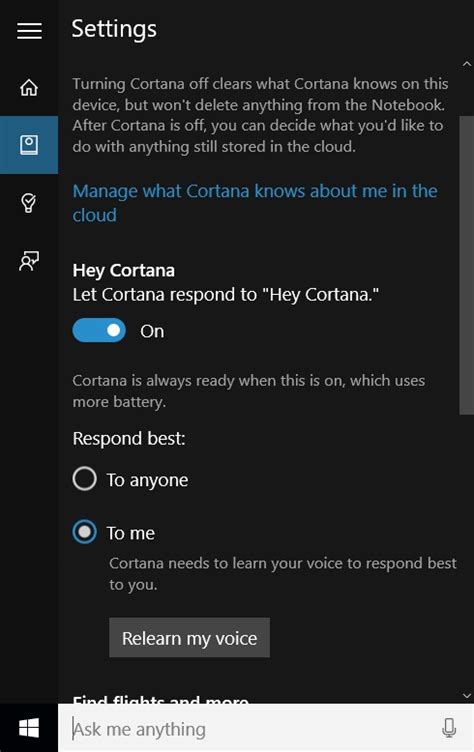The image size is (474, 752).
Task: Activate the microphone icon
Action: tap(449, 728)
